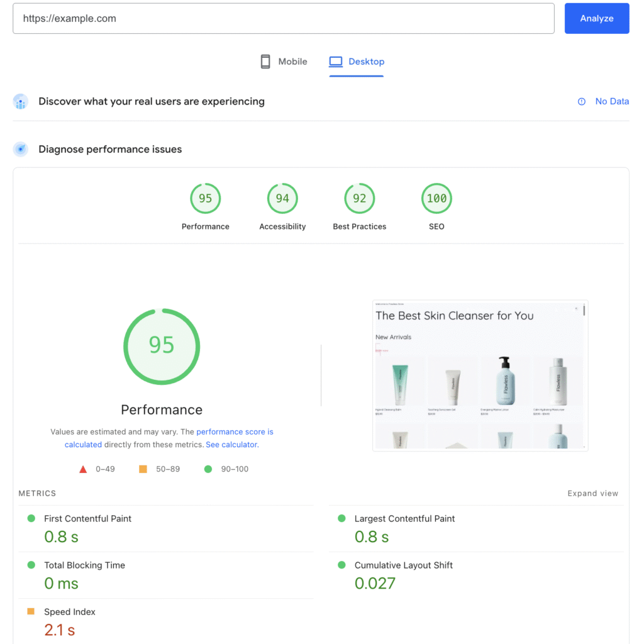Image resolution: width=644 pixels, height=644 pixels.
Task: Click the Best Practices gauge showing 92
Action: click(x=359, y=198)
